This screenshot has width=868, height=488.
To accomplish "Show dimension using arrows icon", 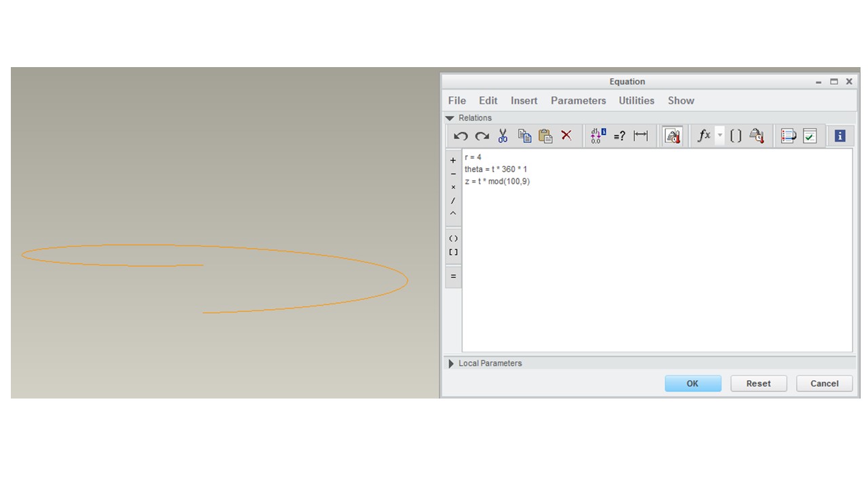I will click(x=640, y=136).
